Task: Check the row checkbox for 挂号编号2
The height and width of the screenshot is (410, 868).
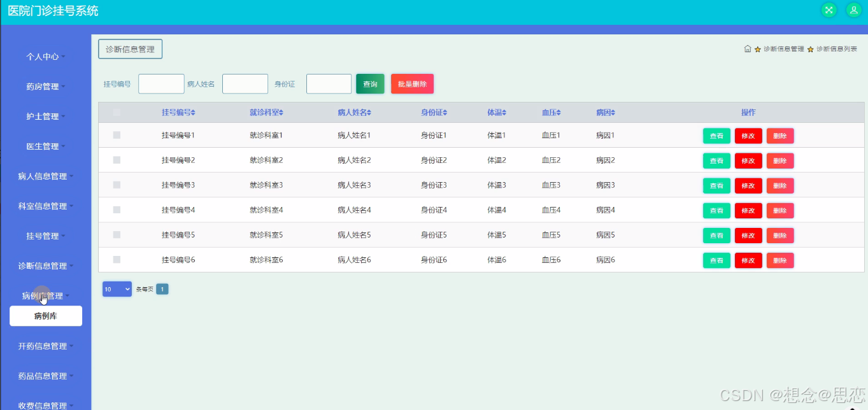Action: pos(117,160)
